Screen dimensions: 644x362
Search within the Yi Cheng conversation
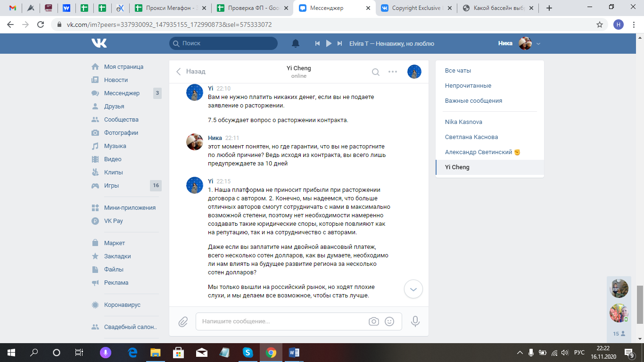click(376, 72)
